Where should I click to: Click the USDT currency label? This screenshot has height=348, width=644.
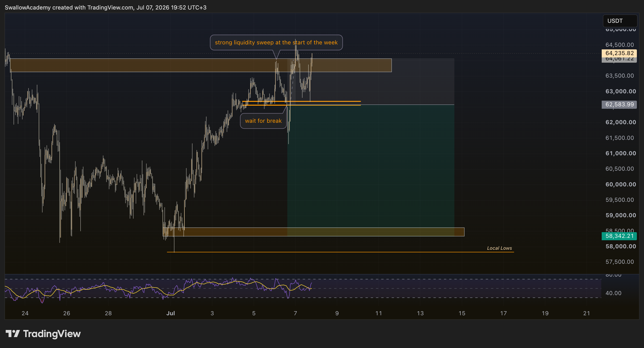(x=620, y=21)
